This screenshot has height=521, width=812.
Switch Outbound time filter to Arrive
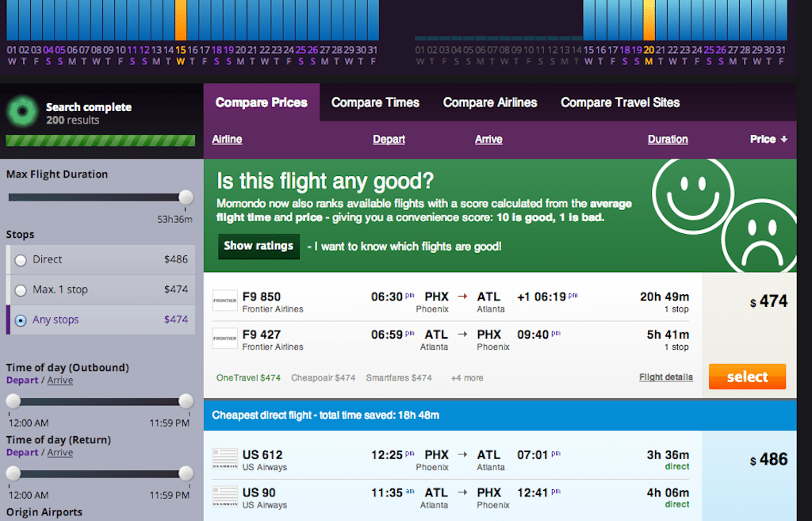pyautogui.click(x=60, y=380)
